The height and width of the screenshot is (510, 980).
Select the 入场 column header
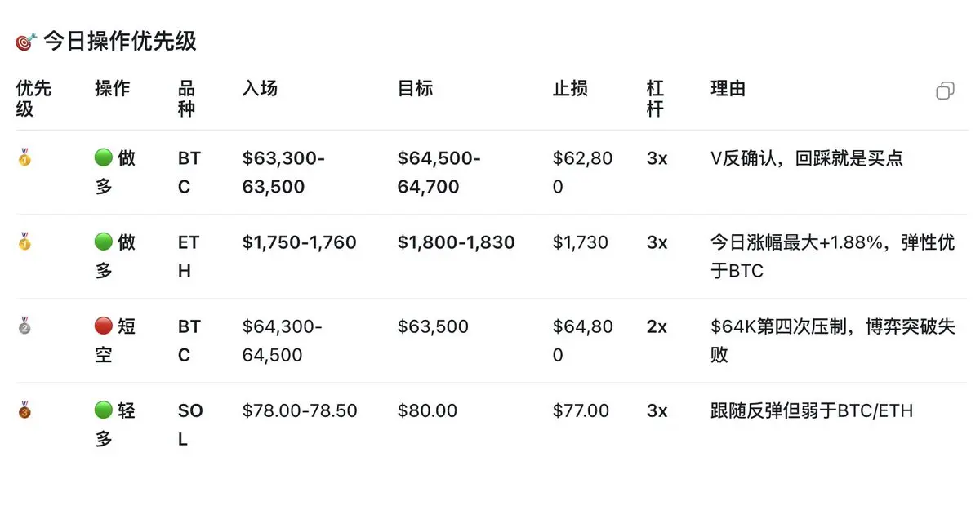pyautogui.click(x=260, y=88)
